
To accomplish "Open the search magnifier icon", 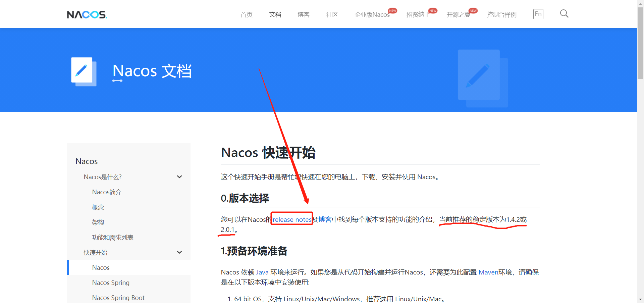I will point(564,14).
